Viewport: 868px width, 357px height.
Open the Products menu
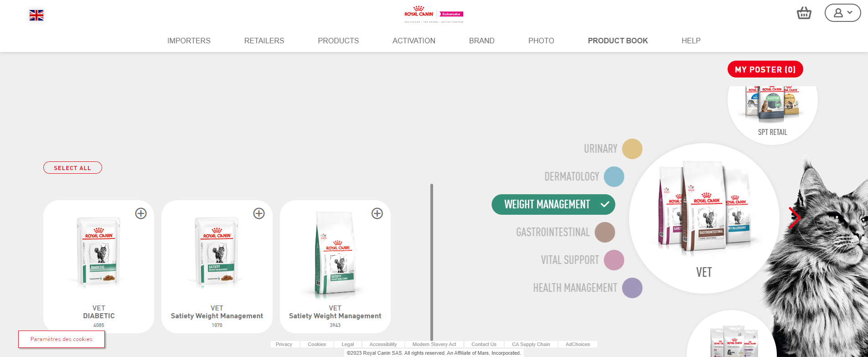click(x=338, y=41)
